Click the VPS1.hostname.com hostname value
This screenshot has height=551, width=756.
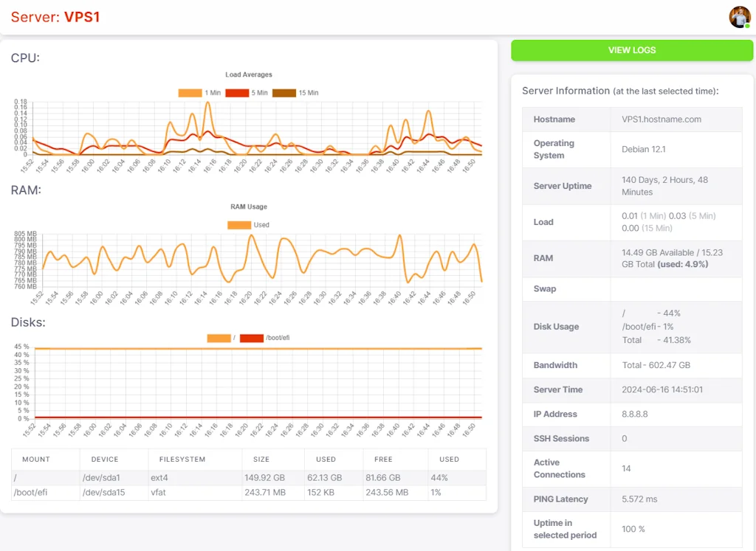click(x=661, y=119)
